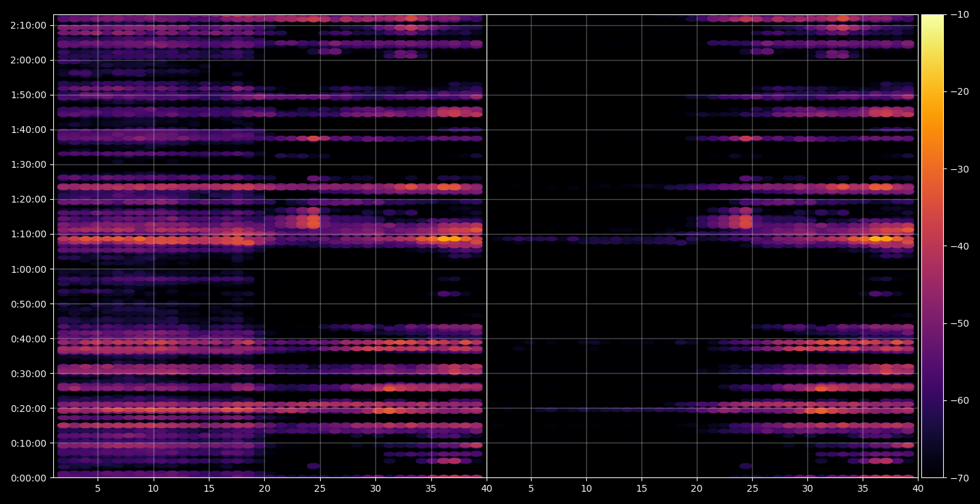Click the right heatmap's x-axis label 10
The height and width of the screenshot is (504, 980).
pos(586,488)
